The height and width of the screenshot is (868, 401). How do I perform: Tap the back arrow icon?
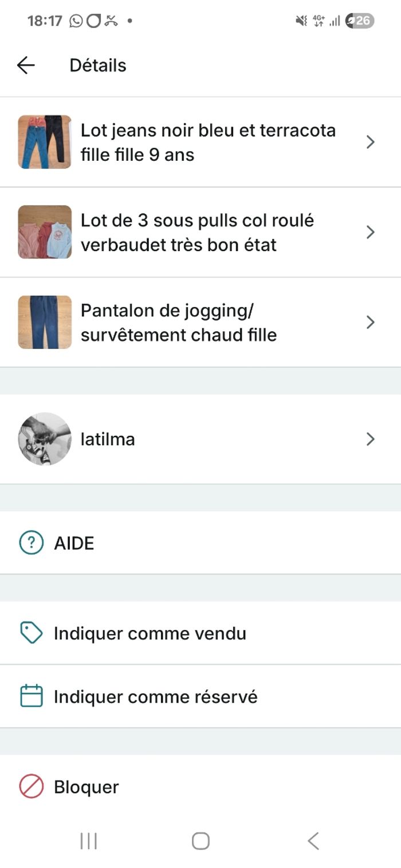tap(26, 66)
